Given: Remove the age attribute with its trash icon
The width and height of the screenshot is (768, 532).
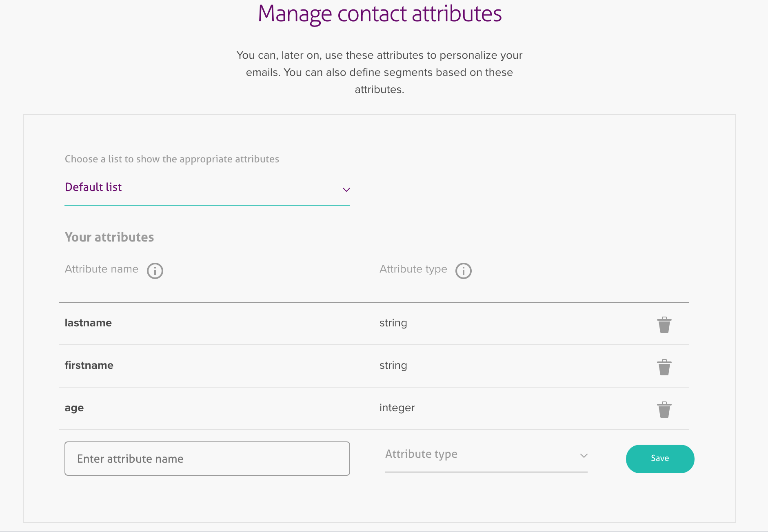Looking at the screenshot, I should [x=664, y=410].
